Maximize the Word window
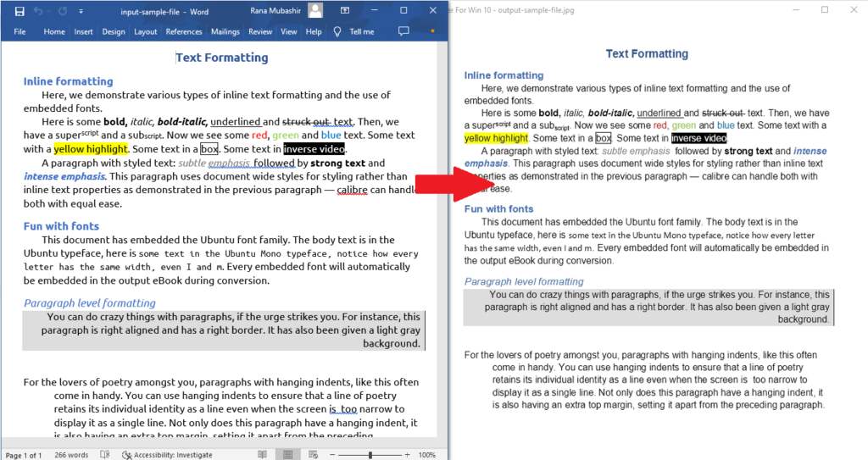868x460 pixels. pyautogui.click(x=403, y=10)
